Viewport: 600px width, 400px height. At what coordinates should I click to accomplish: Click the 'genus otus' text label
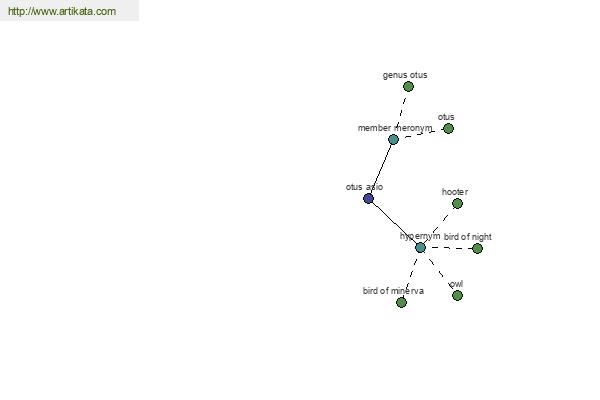(x=405, y=75)
